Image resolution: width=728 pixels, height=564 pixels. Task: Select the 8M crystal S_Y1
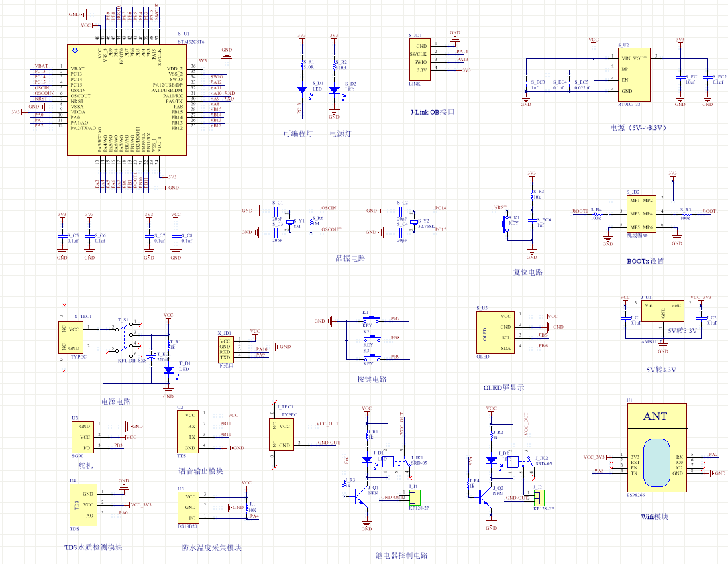(x=290, y=221)
